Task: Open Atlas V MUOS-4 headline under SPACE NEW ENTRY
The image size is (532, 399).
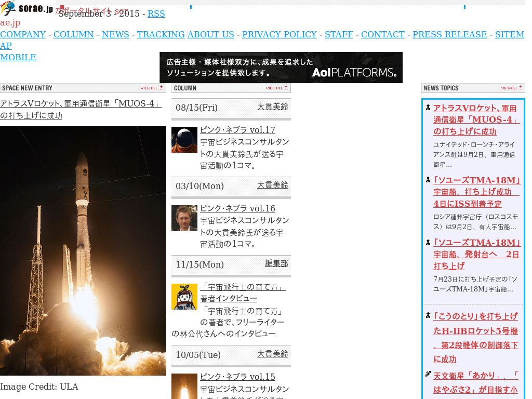Action: [x=81, y=109]
